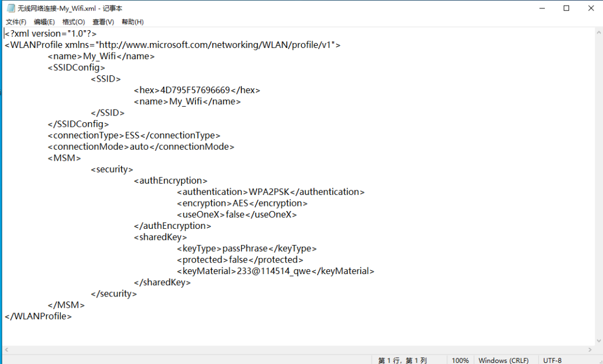Click the opening sharedKey tag
Image resolution: width=603 pixels, height=364 pixels.
(160, 237)
